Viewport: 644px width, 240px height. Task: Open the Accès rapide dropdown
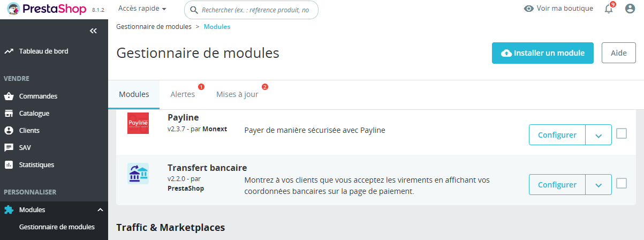click(x=142, y=9)
